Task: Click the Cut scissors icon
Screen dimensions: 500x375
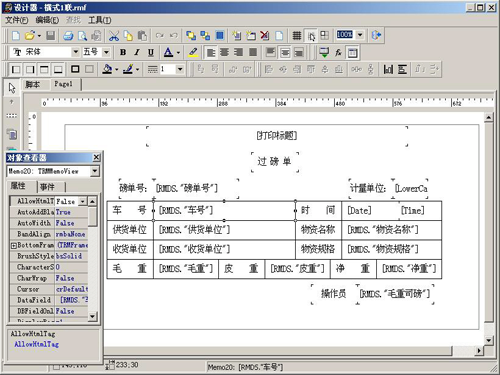Action: pyautogui.click(x=114, y=35)
